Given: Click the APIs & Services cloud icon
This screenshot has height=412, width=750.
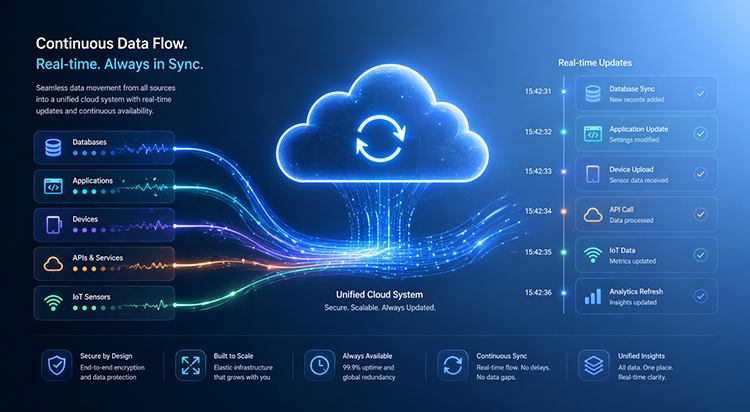Looking at the screenshot, I should (53, 264).
